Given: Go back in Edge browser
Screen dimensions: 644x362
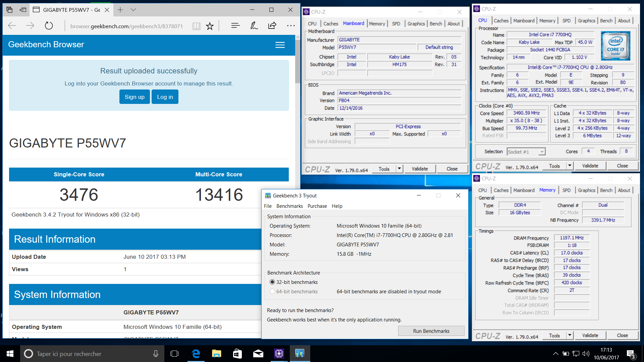Looking at the screenshot, I should pos(12,26).
